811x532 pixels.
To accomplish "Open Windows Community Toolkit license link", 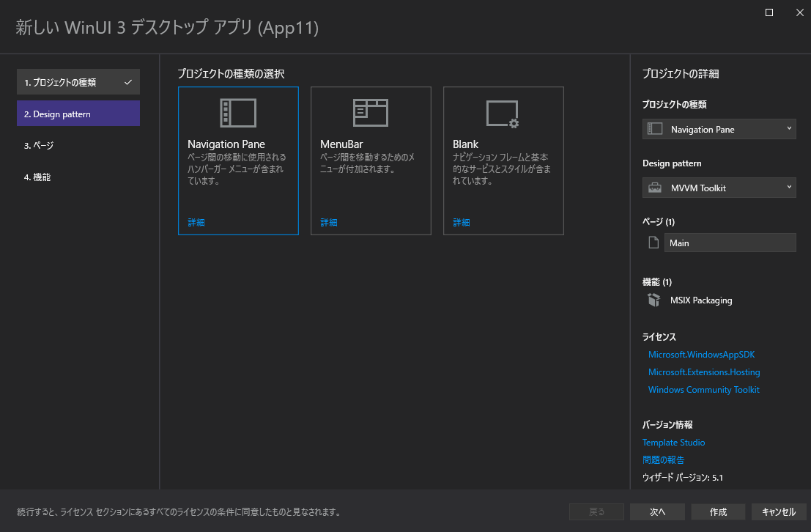I will pyautogui.click(x=704, y=390).
